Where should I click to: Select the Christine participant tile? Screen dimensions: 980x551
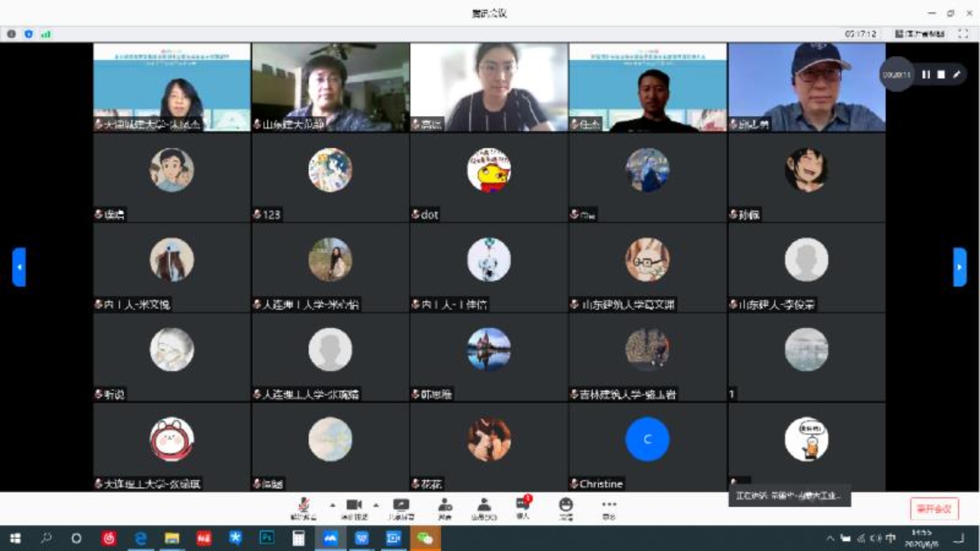pyautogui.click(x=647, y=447)
